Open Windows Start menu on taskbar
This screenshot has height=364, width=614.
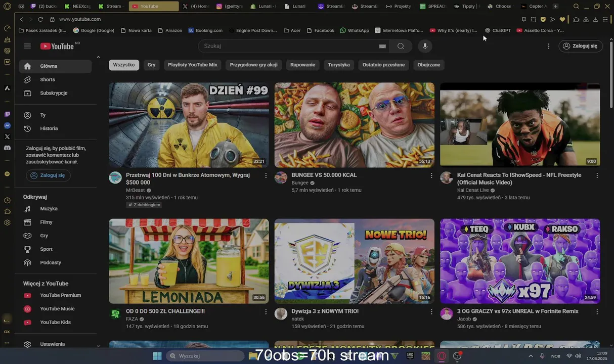157,356
